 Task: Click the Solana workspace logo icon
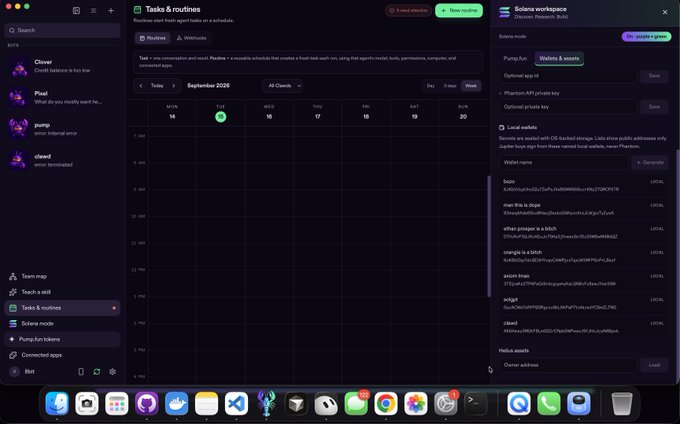pyautogui.click(x=504, y=12)
